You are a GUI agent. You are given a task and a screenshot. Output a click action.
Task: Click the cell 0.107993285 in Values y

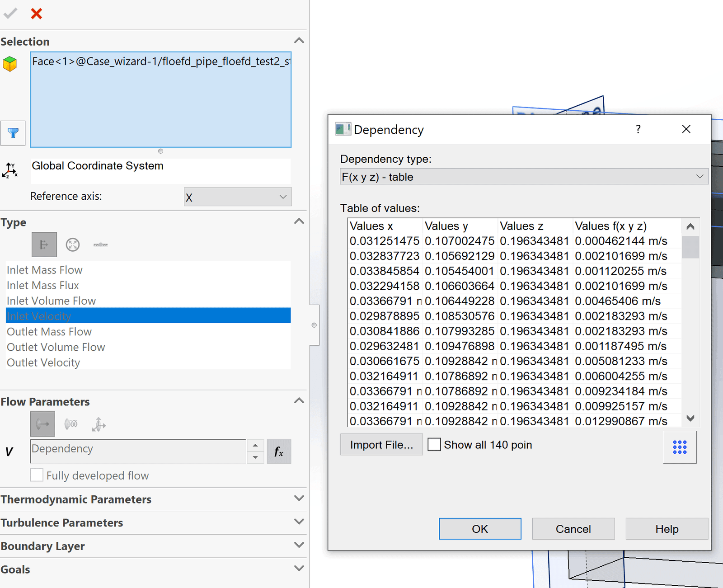pyautogui.click(x=460, y=331)
